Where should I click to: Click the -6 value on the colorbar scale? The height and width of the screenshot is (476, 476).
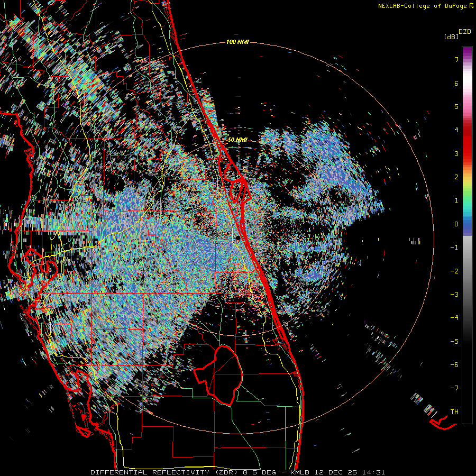[454, 365]
